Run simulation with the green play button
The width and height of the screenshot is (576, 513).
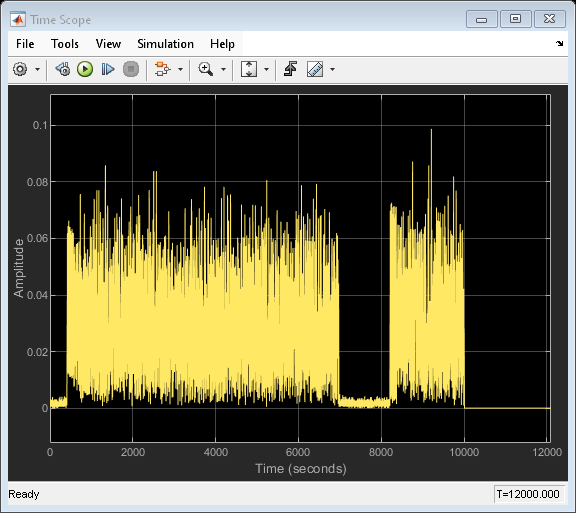[x=85, y=69]
